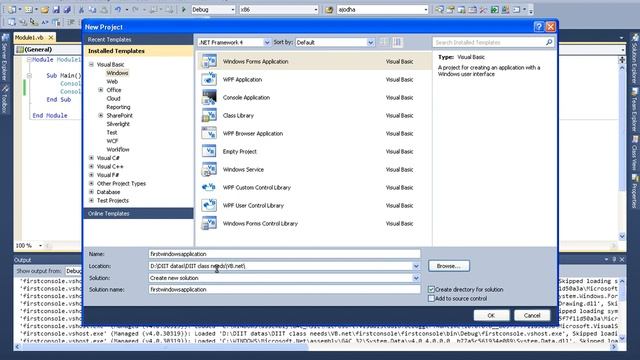Select the Empty Project template icon
This screenshot has height=360, width=640.
tap(209, 151)
